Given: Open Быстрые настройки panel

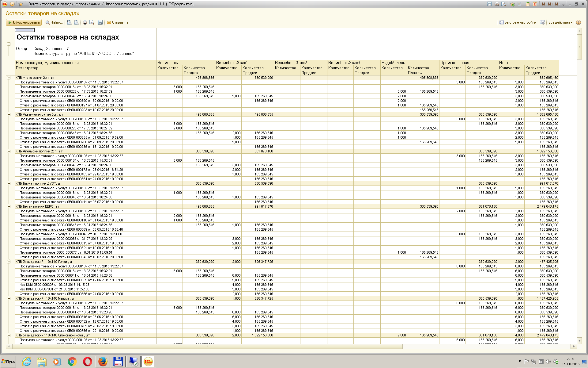Looking at the screenshot, I should point(518,22).
